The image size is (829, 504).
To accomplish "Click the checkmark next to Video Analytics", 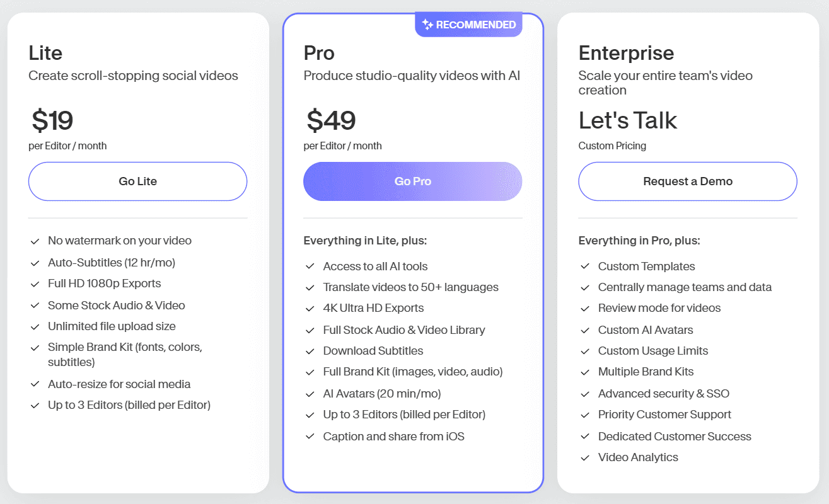I will 585,458.
